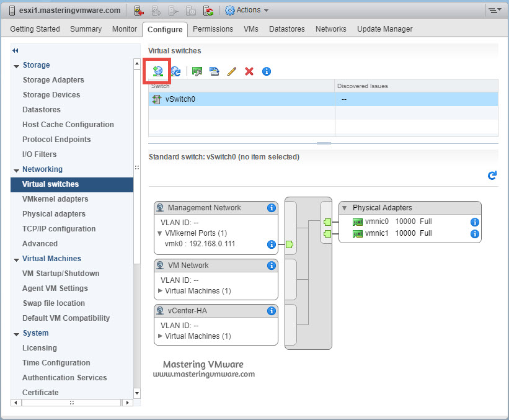
Task: Expand Virtual Machines under VM Network
Action: 160,291
